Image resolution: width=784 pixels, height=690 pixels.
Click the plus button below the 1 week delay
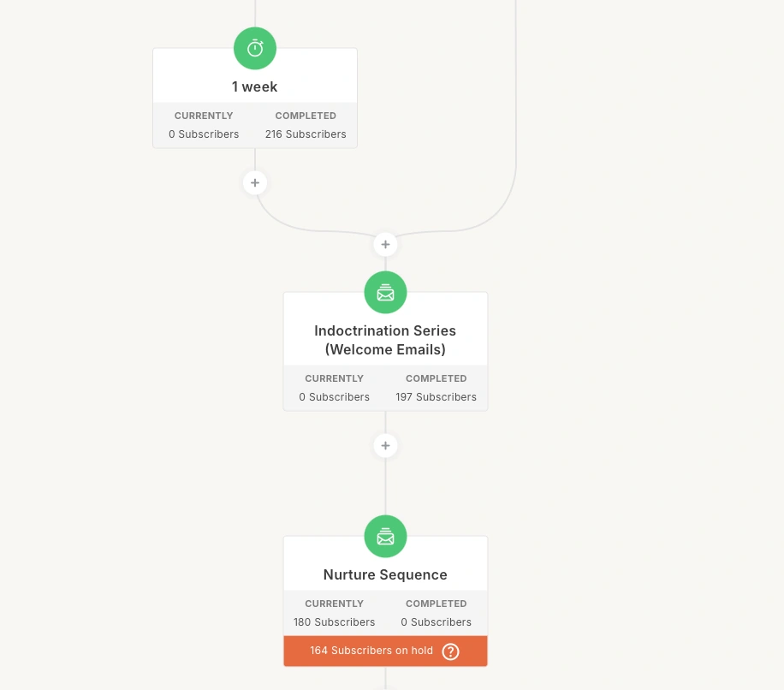(255, 183)
